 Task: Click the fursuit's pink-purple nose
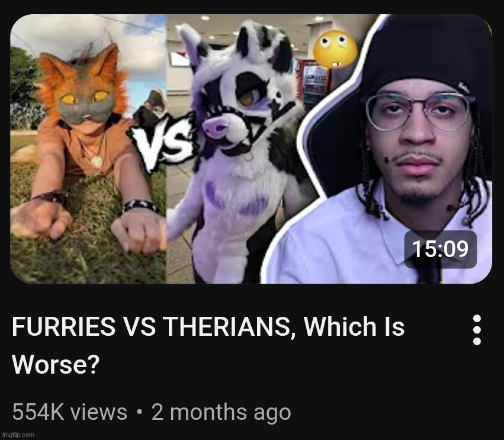(216, 126)
